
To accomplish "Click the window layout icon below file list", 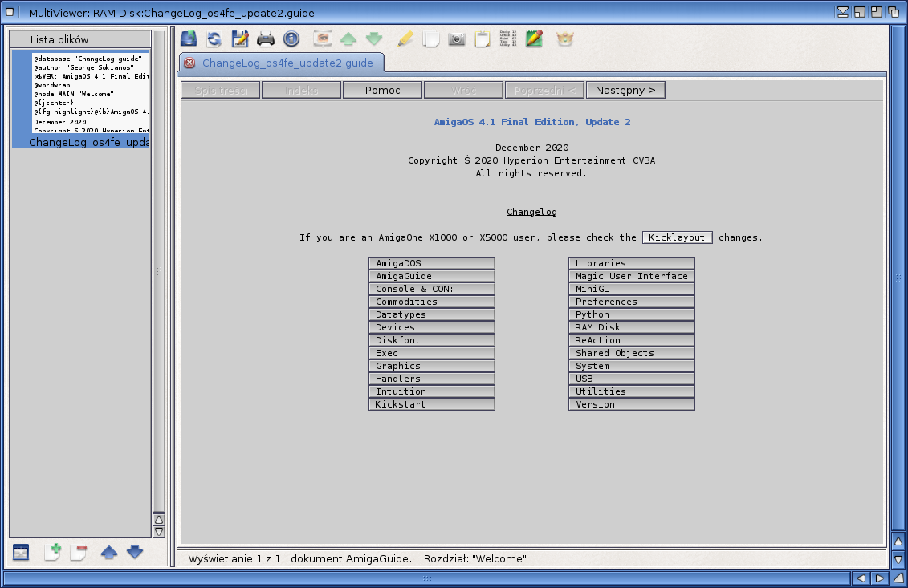I will pyautogui.click(x=21, y=552).
